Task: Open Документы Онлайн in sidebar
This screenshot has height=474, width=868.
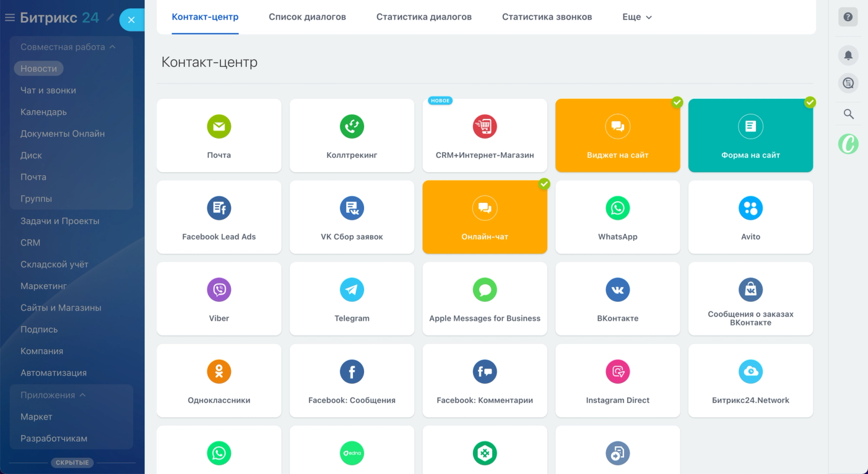Action: coord(62,134)
